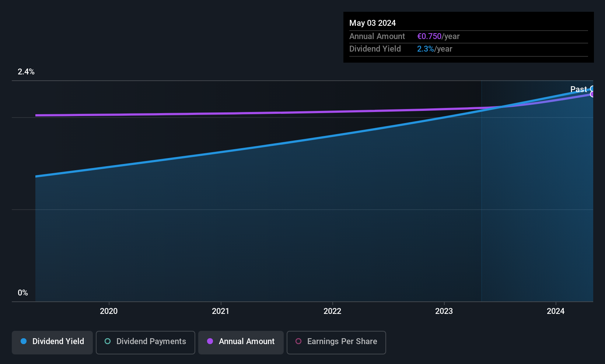Click the 2.3%/year dividend yield value

[x=434, y=49]
